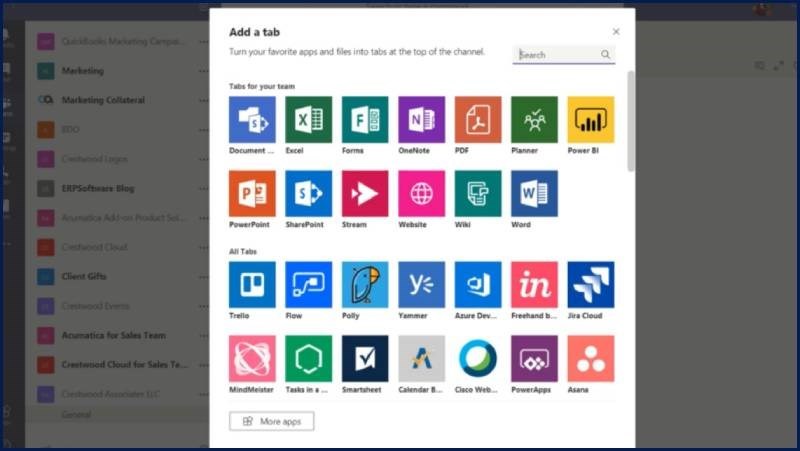Pick the Freehand by InVision tile
The width and height of the screenshot is (800, 451).
(x=534, y=285)
